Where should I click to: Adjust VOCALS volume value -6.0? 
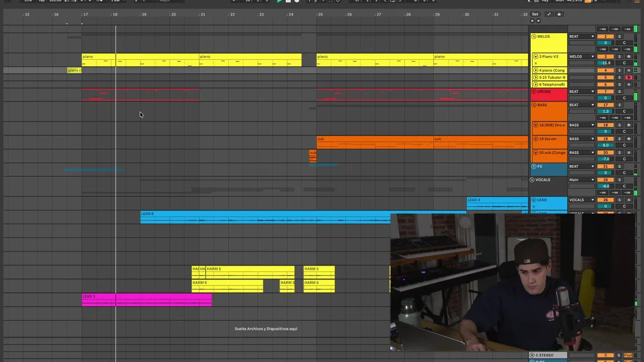(x=605, y=186)
